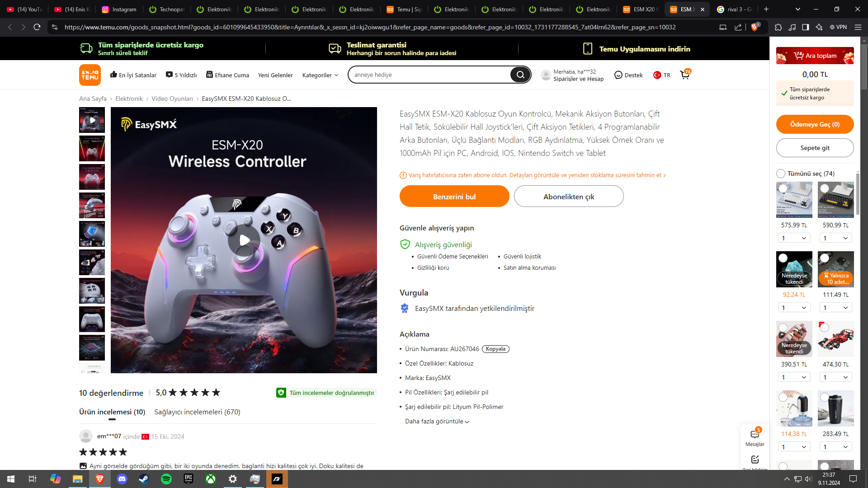Toggle Tümünü seç (74) checkbox

[x=781, y=174]
